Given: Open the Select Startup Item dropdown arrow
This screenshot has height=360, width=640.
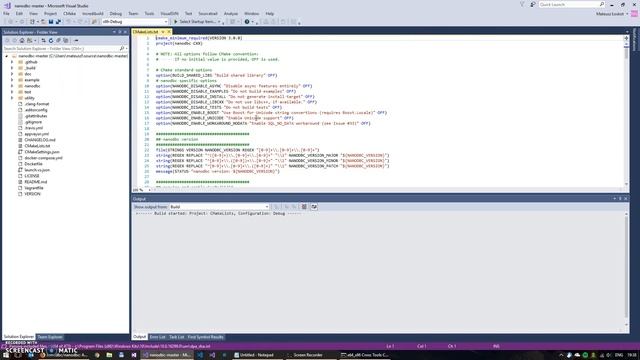Looking at the screenshot, I should pyautogui.click(x=219, y=22).
